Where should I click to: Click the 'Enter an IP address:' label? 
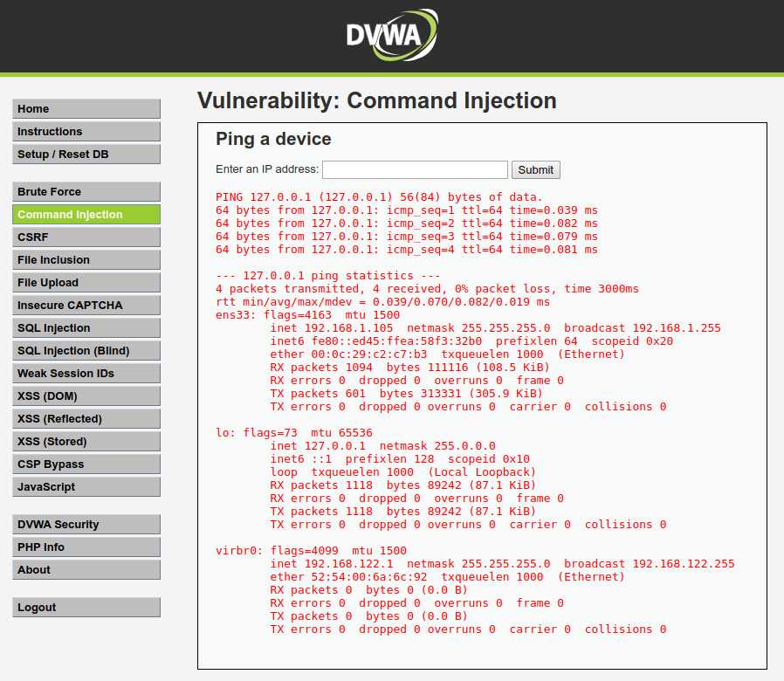pos(267,169)
